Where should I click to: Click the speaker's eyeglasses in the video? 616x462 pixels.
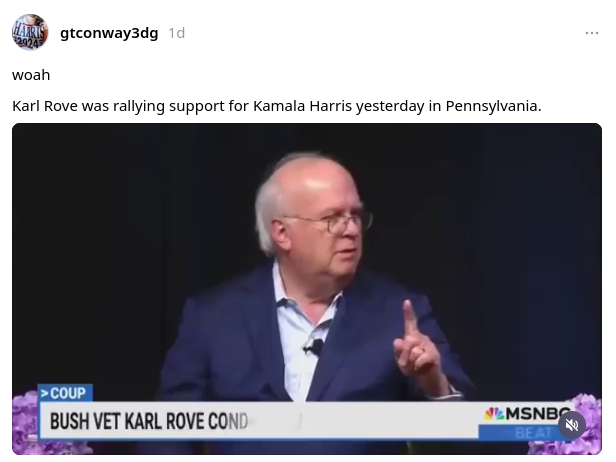pyautogui.click(x=330, y=223)
